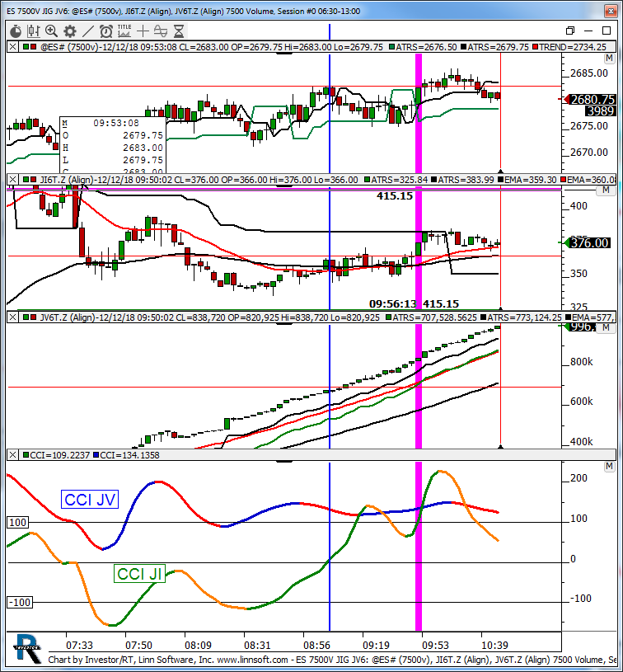Select the zoom magnifier tool

point(51,31)
